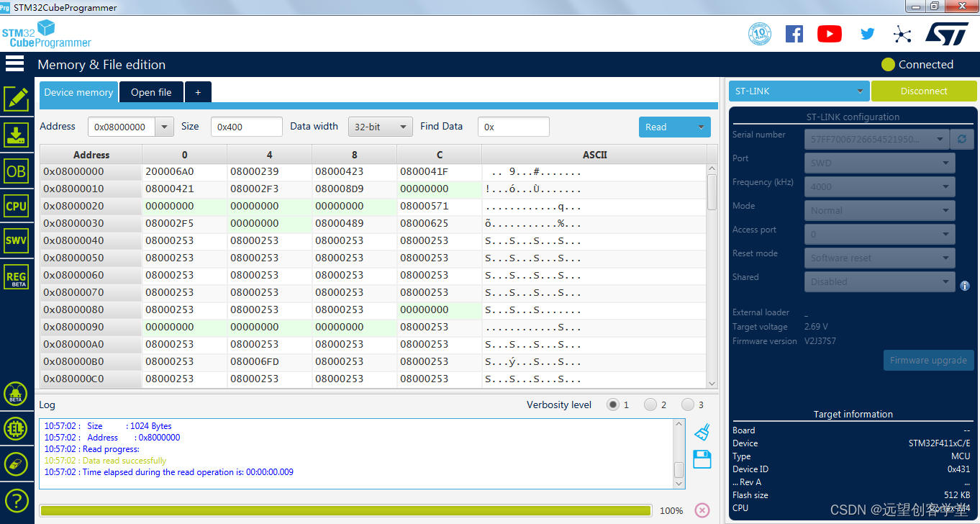The width and height of the screenshot is (980, 524).
Task: Open Memory & File edition pencil icon
Action: pos(17,99)
